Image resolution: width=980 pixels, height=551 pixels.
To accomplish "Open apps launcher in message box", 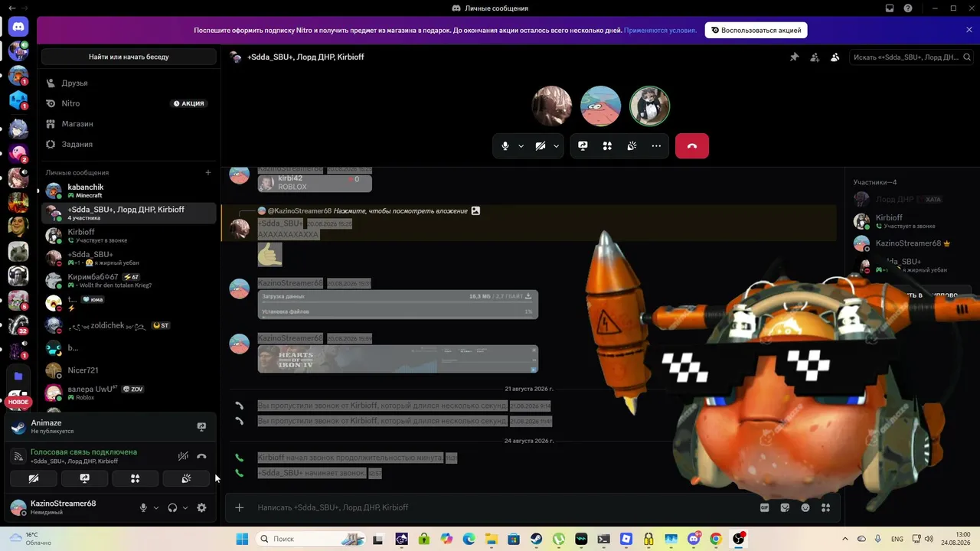I will pos(825,507).
